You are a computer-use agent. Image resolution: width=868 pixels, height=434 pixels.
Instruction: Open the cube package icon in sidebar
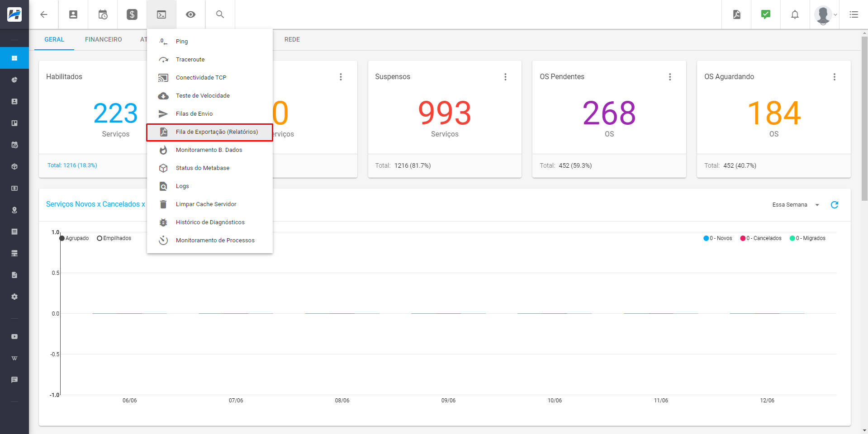[x=14, y=167]
